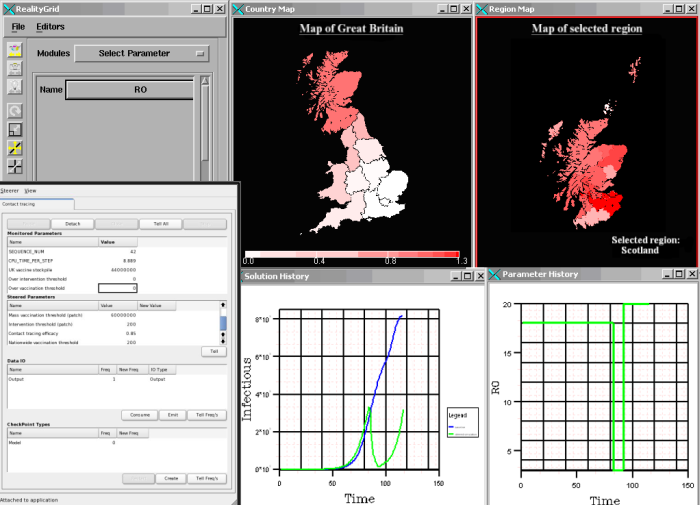The height and width of the screenshot is (505, 700).
Task: Click the Steered Parameters scrollbar bottom down arrow
Action: (x=223, y=341)
